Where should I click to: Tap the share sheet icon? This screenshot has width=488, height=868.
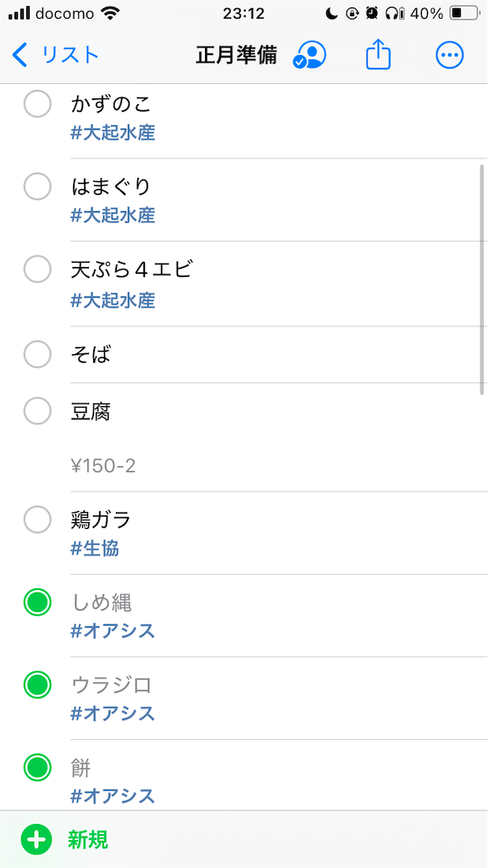379,55
